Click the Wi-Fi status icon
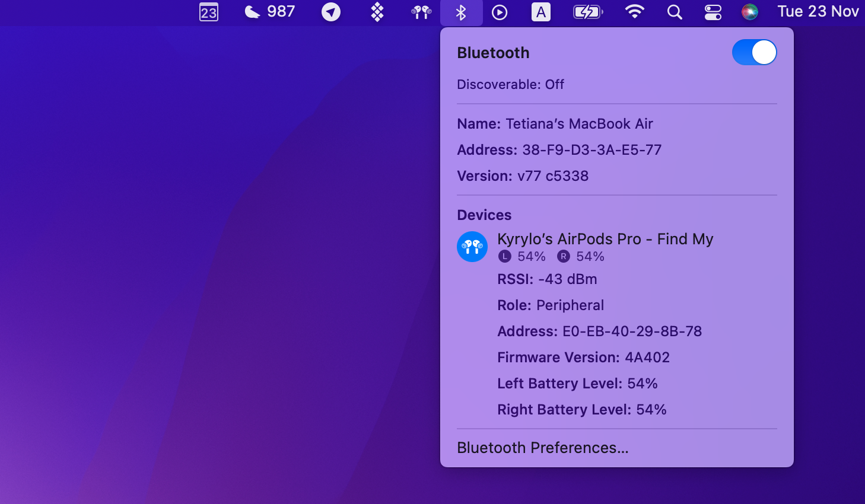Screen dimensions: 865x504 click(634, 12)
